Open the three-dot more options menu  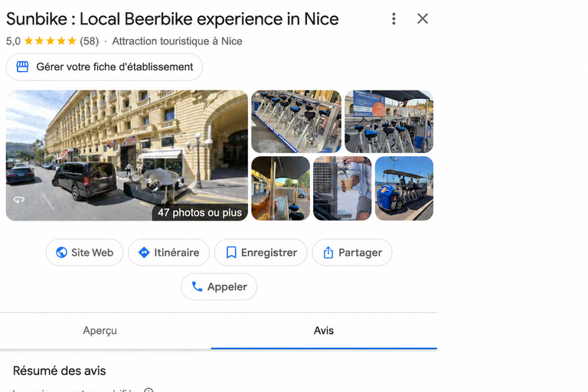(394, 18)
